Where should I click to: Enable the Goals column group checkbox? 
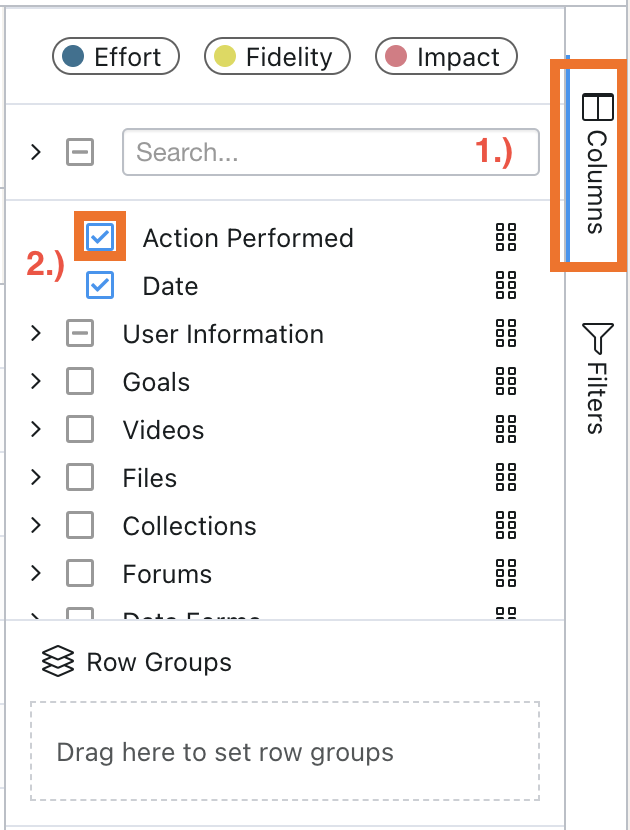[80, 382]
